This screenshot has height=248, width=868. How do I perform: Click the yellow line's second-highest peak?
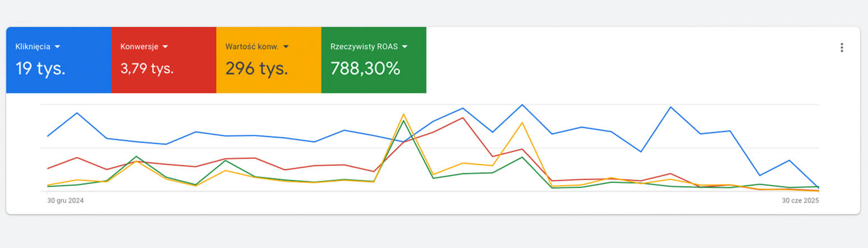[x=522, y=123]
